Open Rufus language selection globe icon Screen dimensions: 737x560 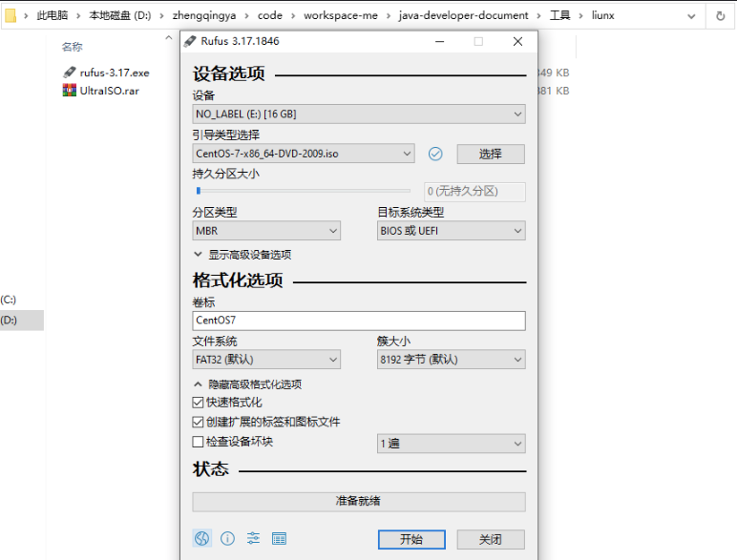coord(202,538)
